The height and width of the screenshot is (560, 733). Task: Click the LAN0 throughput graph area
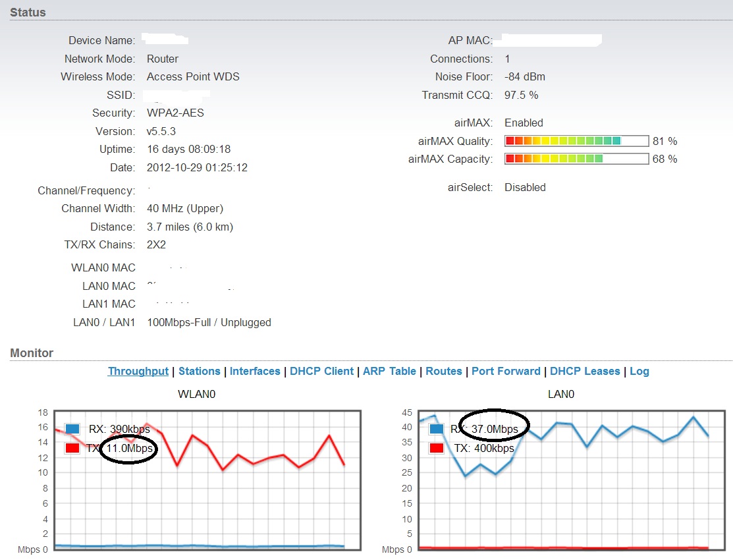point(572,480)
